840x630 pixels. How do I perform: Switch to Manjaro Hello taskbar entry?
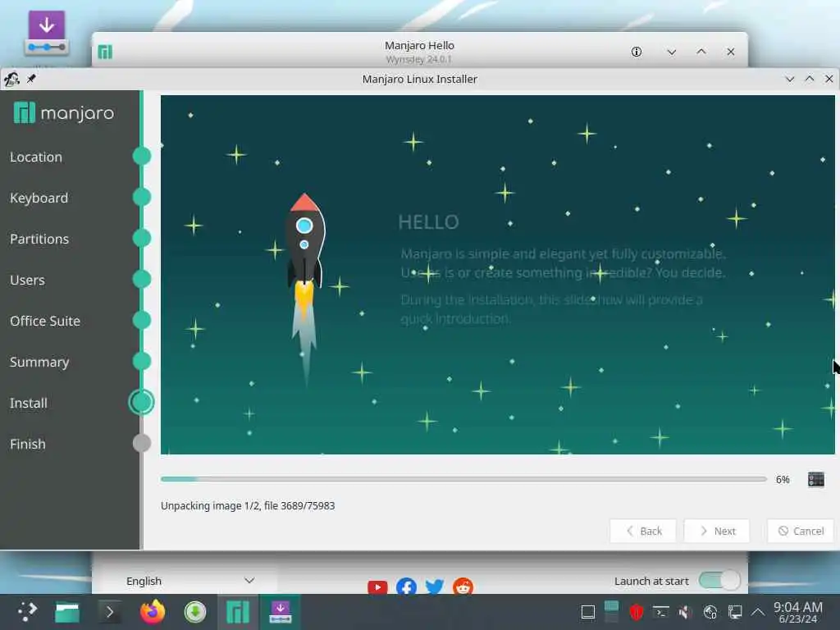pos(238,612)
